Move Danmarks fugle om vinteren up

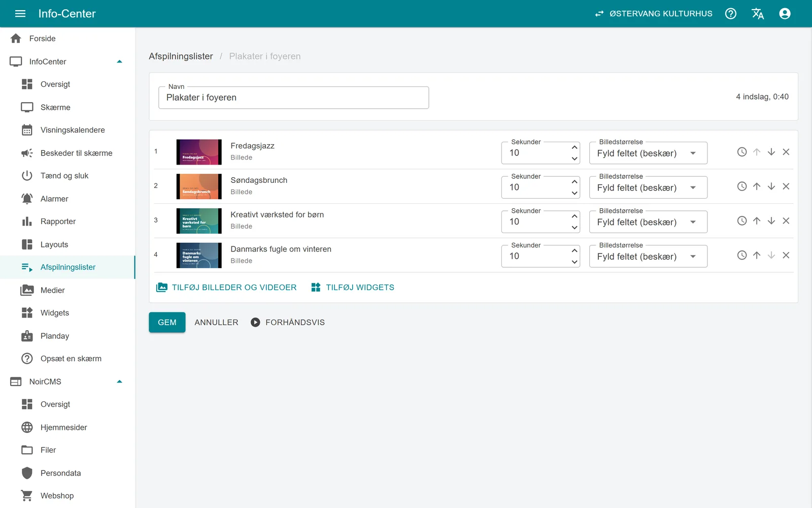(x=757, y=256)
